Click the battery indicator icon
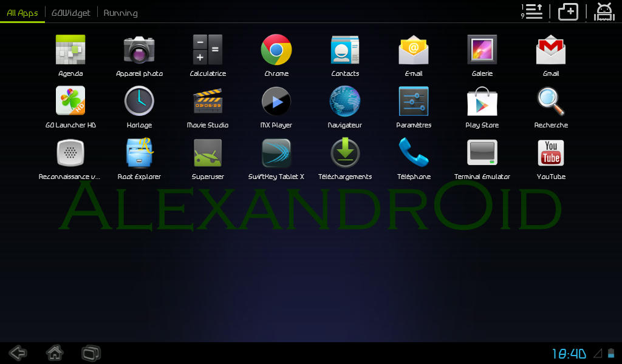This screenshot has height=364, width=622. [611, 353]
